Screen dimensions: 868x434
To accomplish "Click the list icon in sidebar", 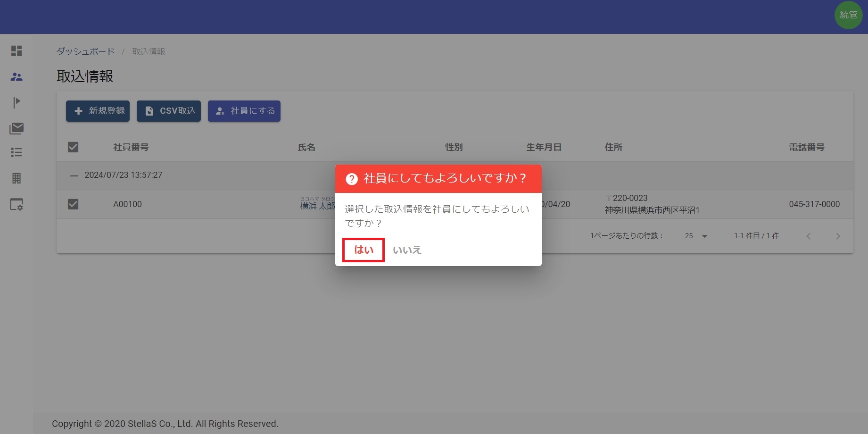I will 17,152.
